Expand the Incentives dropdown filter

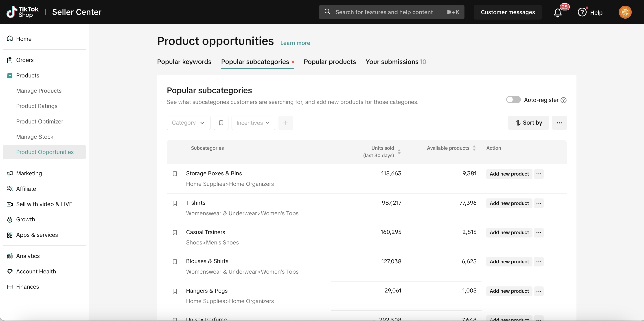(253, 123)
